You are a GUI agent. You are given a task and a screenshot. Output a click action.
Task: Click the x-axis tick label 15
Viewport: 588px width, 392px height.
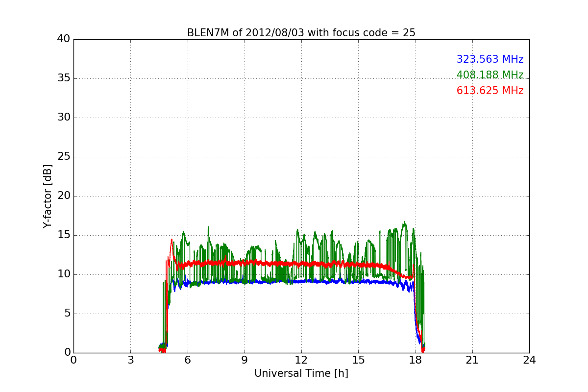pyautogui.click(x=358, y=360)
